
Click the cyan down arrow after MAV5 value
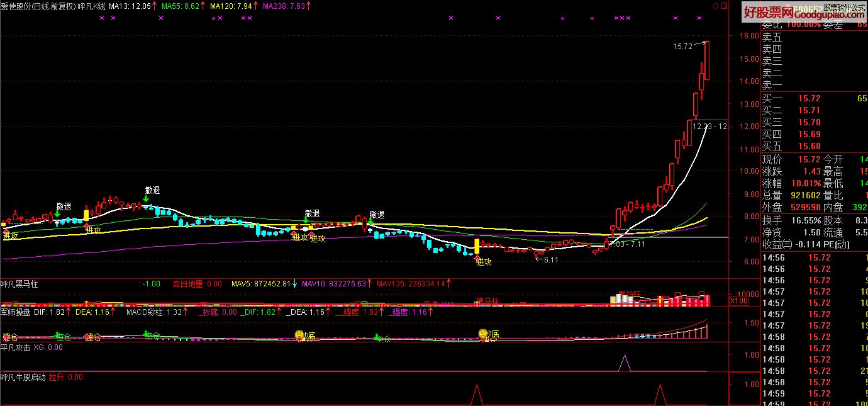[294, 284]
